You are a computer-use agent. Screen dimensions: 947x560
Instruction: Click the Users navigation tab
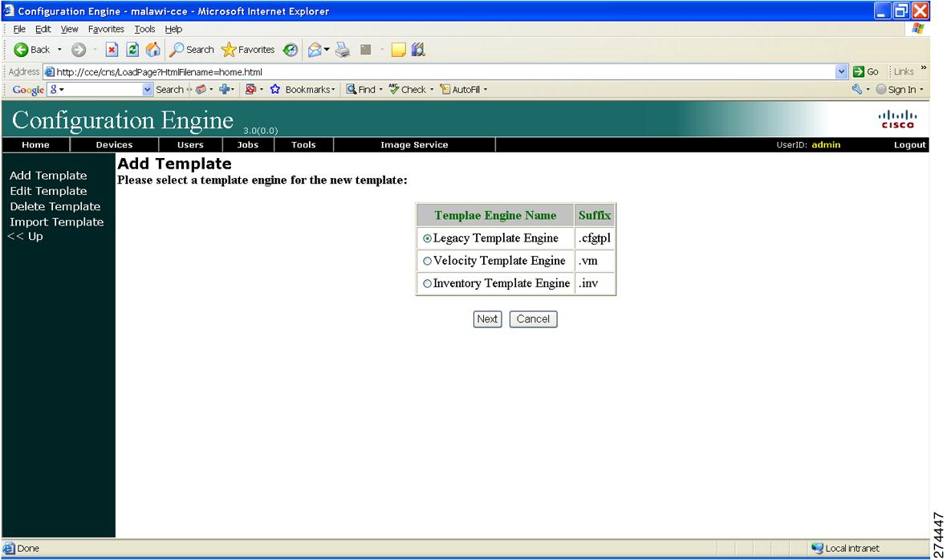190,145
